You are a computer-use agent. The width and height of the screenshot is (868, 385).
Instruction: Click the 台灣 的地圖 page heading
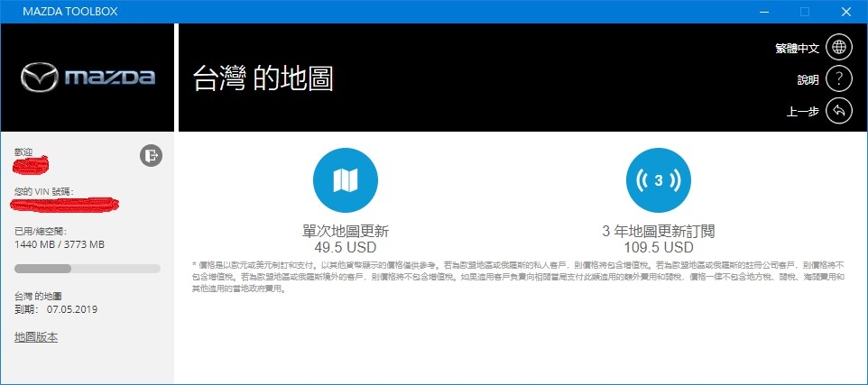(263, 78)
